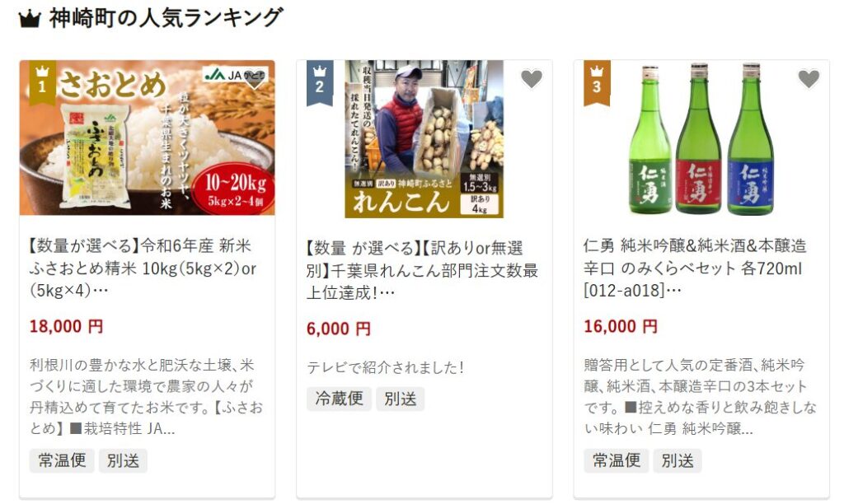Open the three sake bottles image
844x504 pixels.
[701, 139]
